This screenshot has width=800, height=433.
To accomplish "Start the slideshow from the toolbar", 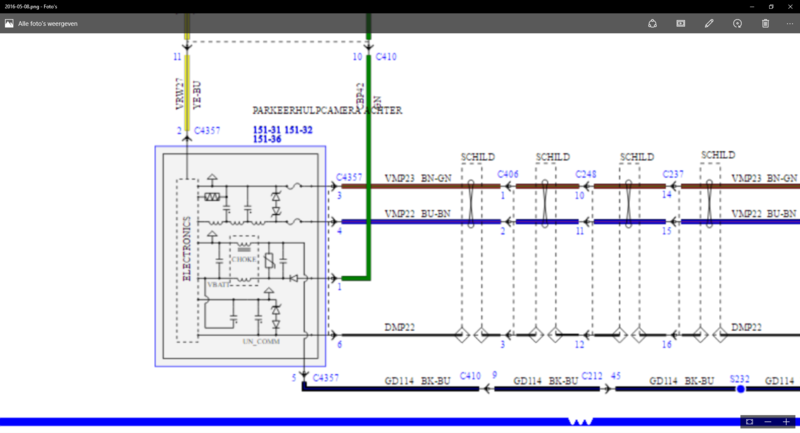I will click(680, 22).
